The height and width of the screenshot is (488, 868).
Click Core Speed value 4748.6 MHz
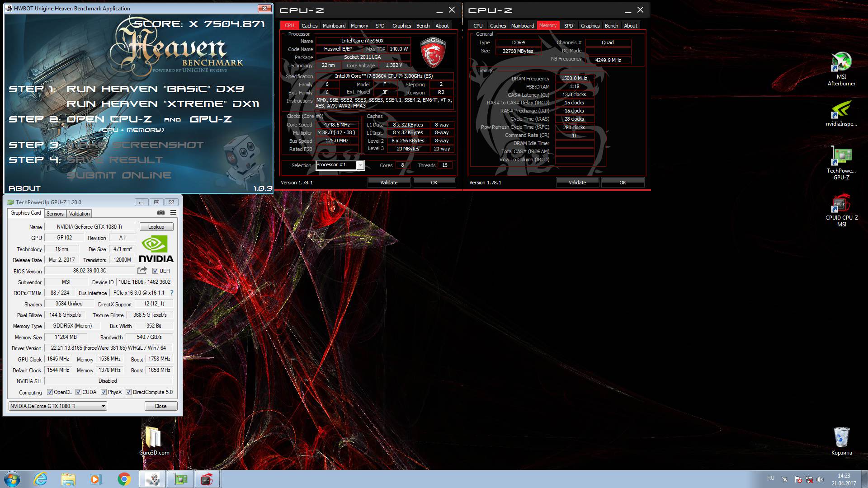[x=337, y=125]
